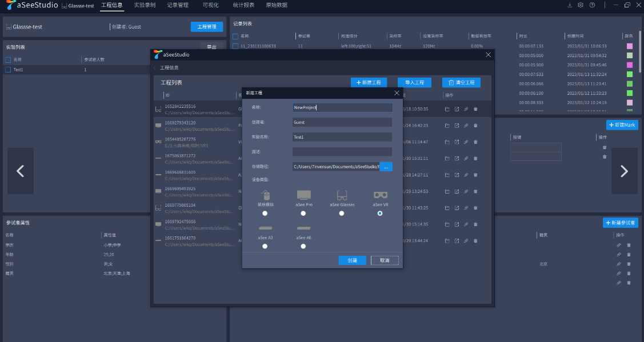Select the aSee Glasses device icon
The height and width of the screenshot is (342, 644).
point(342,195)
